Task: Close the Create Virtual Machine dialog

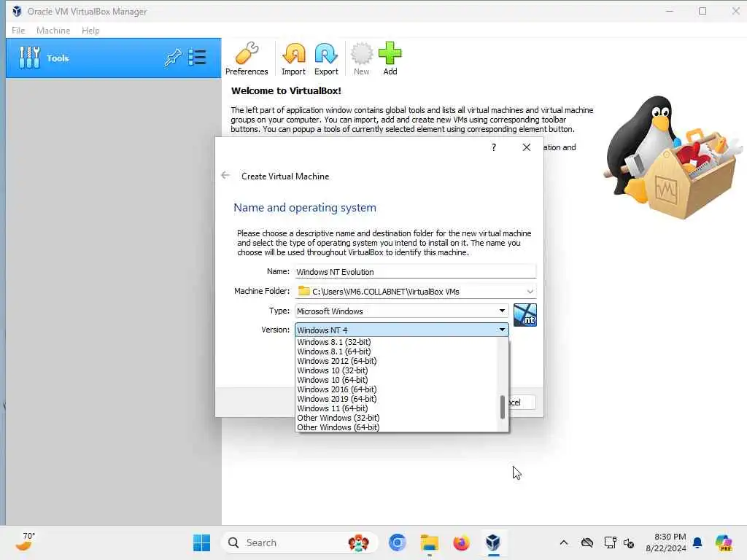Action: (527, 147)
